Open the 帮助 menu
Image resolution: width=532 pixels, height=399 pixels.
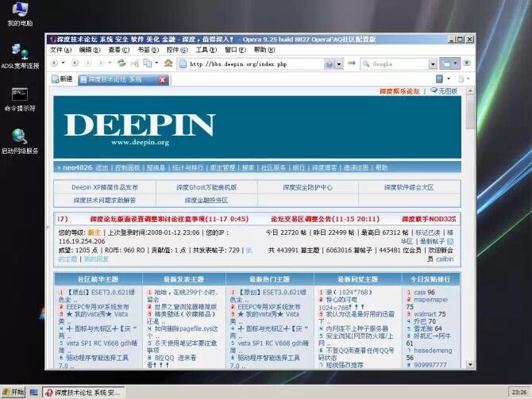(264, 50)
